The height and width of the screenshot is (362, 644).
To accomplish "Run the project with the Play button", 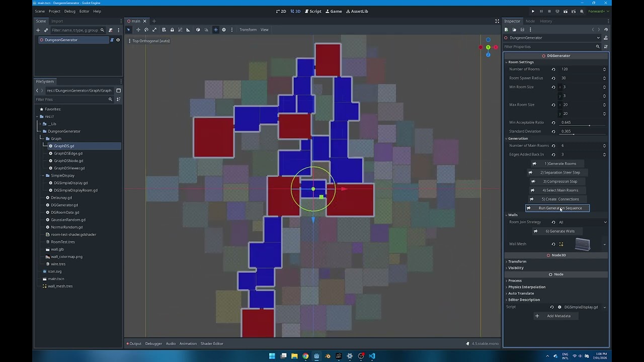I will click(533, 11).
